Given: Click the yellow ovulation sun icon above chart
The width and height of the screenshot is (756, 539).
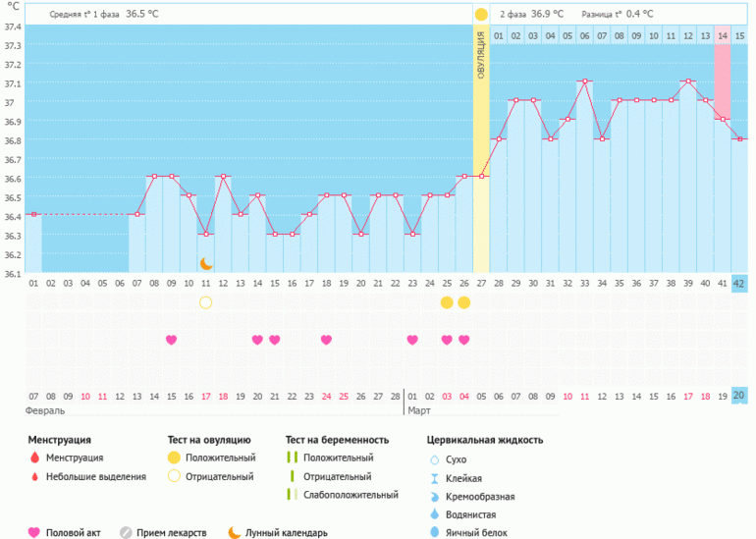Looking at the screenshot, I should pyautogui.click(x=481, y=15).
